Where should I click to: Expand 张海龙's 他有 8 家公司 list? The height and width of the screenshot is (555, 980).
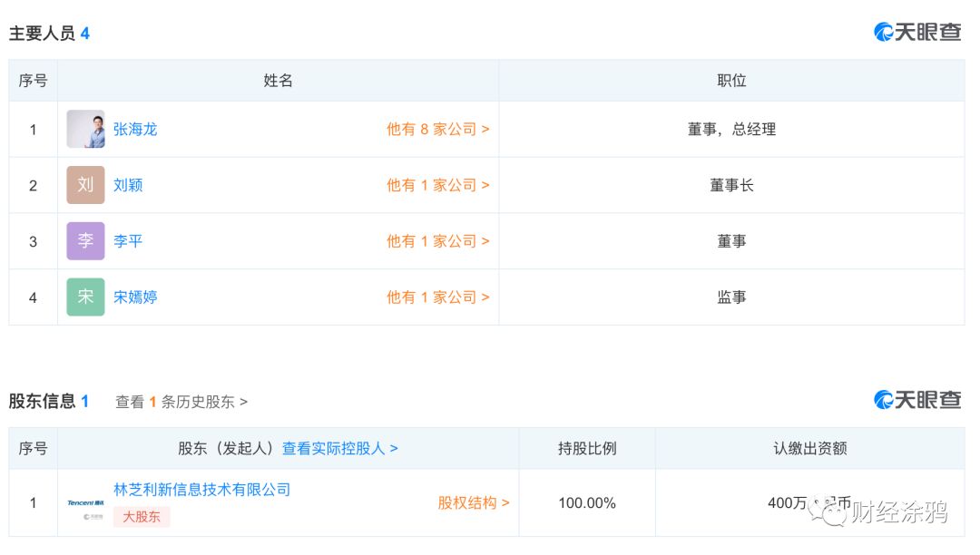click(x=437, y=130)
